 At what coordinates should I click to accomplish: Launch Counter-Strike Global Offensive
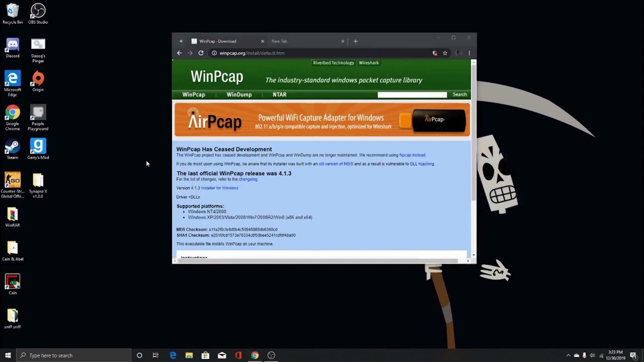click(x=13, y=180)
